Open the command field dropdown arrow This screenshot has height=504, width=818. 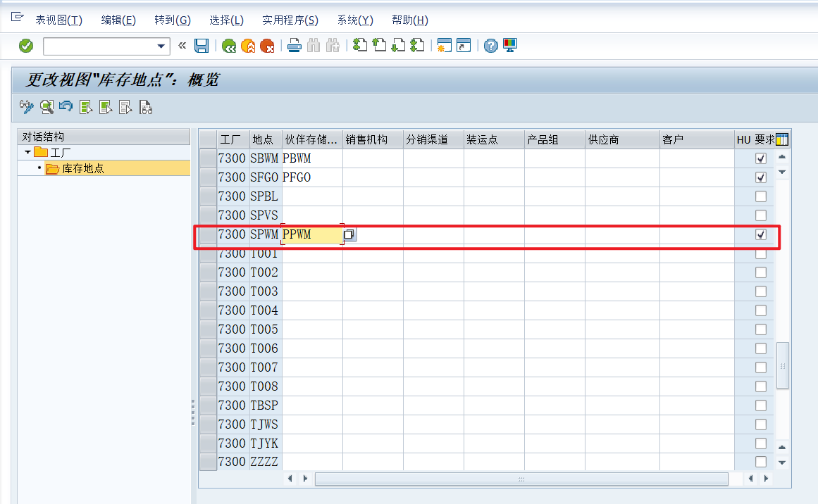tap(161, 46)
